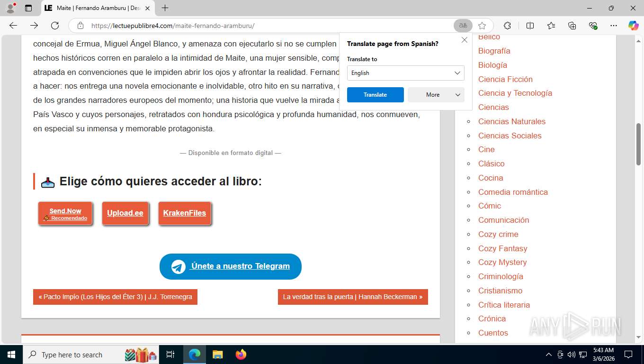The height and width of the screenshot is (364, 644).
Task: Open tab actions menu icon
Action: pyautogui.click(x=28, y=8)
